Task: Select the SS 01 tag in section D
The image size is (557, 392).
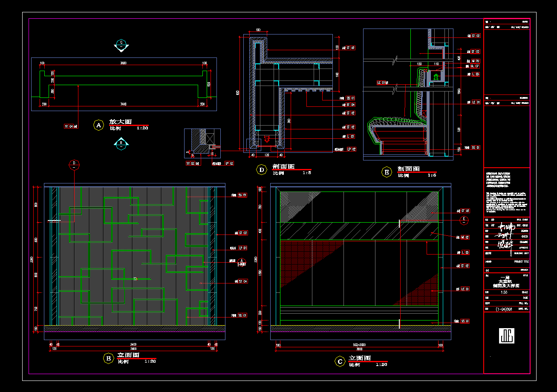Action: point(350,98)
